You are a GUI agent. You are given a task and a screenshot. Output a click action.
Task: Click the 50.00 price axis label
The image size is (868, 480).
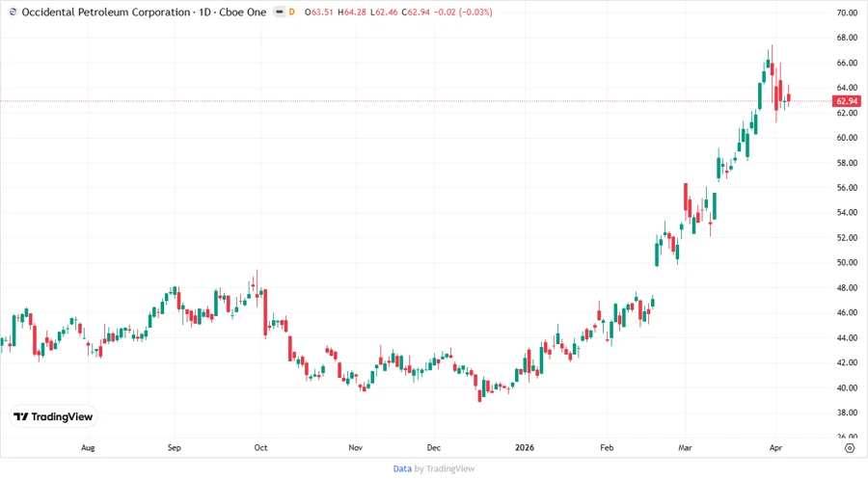(x=847, y=263)
